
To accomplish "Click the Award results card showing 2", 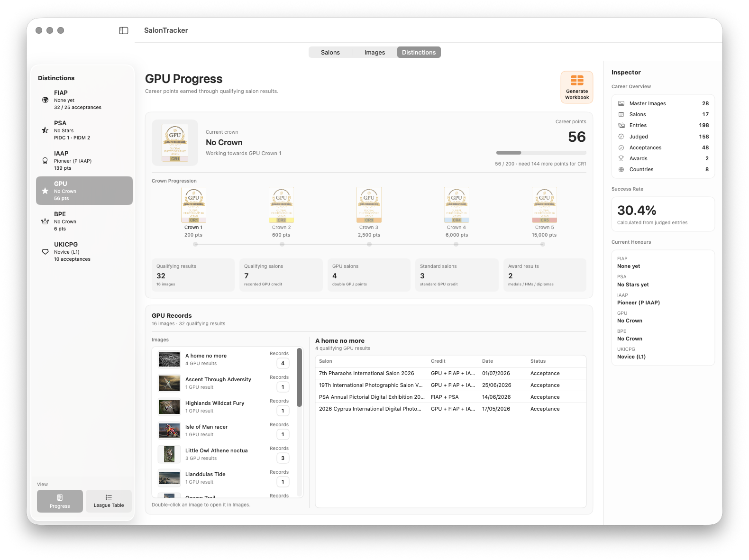I will tap(545, 275).
